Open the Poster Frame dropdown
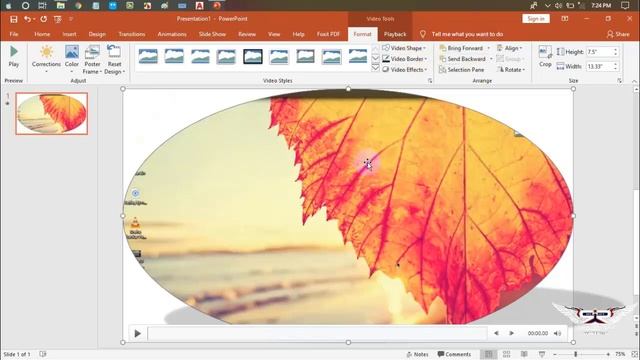Image resolution: width=640 pixels, height=360 pixels. (92, 60)
